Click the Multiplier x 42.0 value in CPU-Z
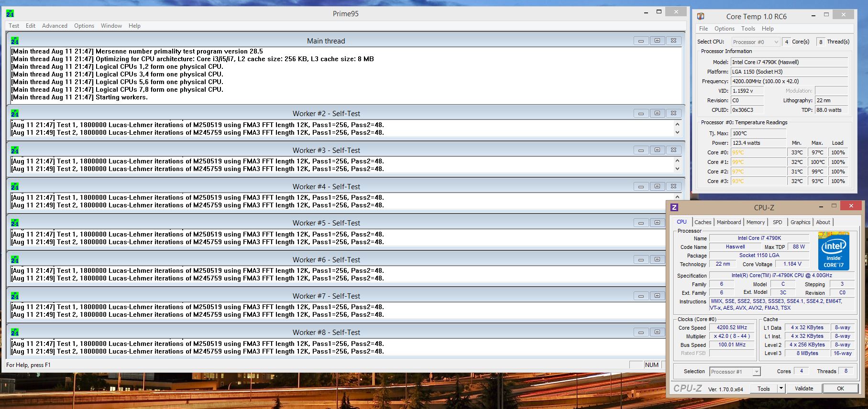This screenshot has height=409, width=868. (732, 336)
